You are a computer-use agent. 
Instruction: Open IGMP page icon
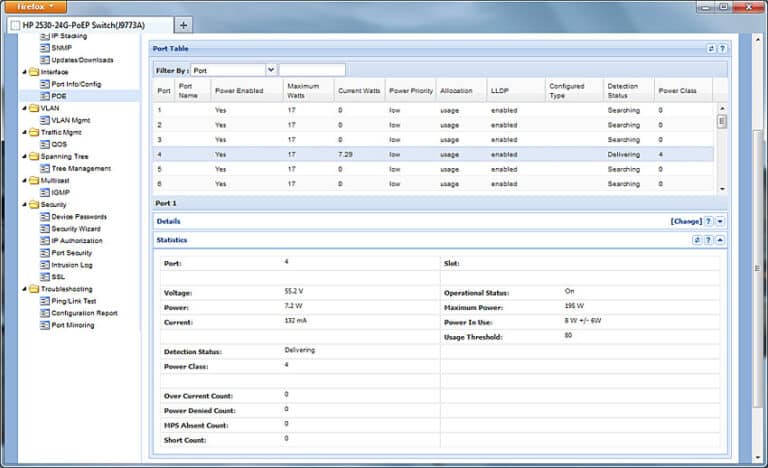point(45,192)
